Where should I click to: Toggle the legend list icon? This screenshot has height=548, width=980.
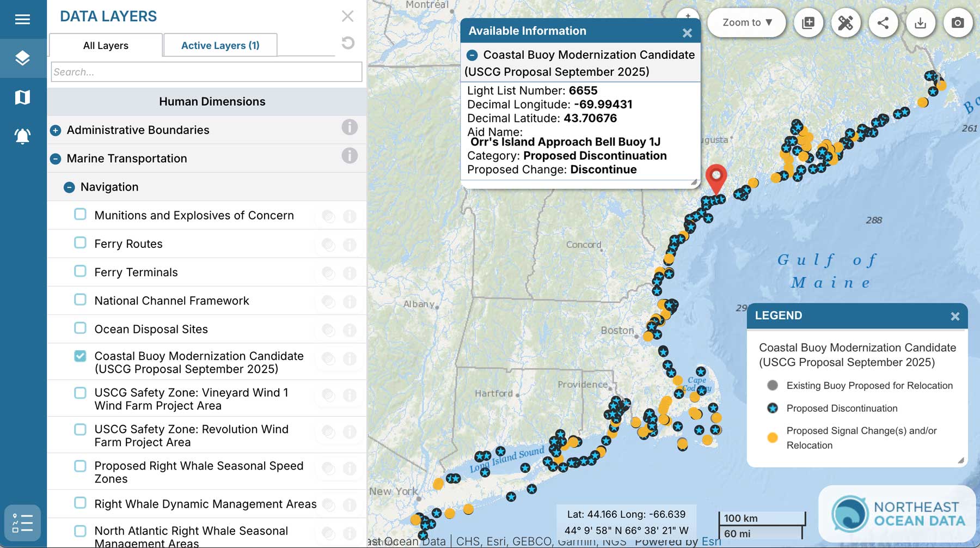(22, 523)
